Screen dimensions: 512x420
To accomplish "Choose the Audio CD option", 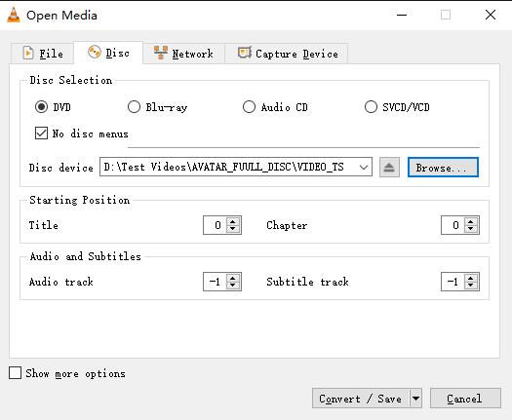I will click(x=249, y=107).
